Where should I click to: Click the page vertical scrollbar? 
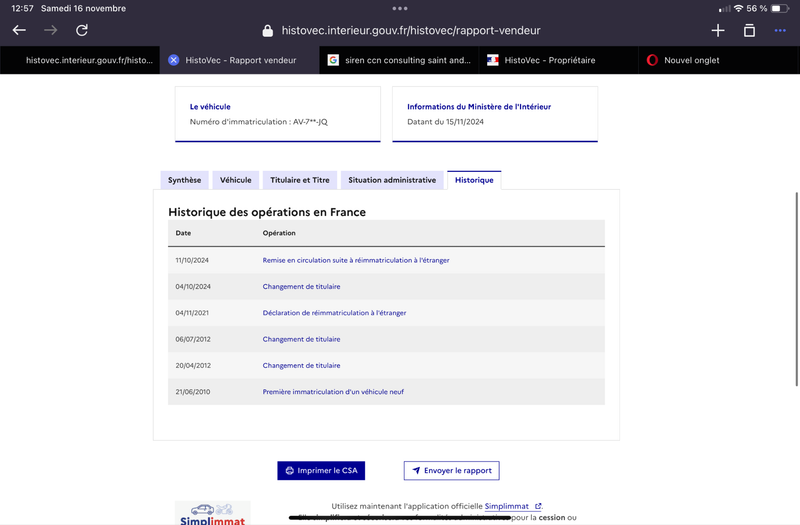click(796, 289)
